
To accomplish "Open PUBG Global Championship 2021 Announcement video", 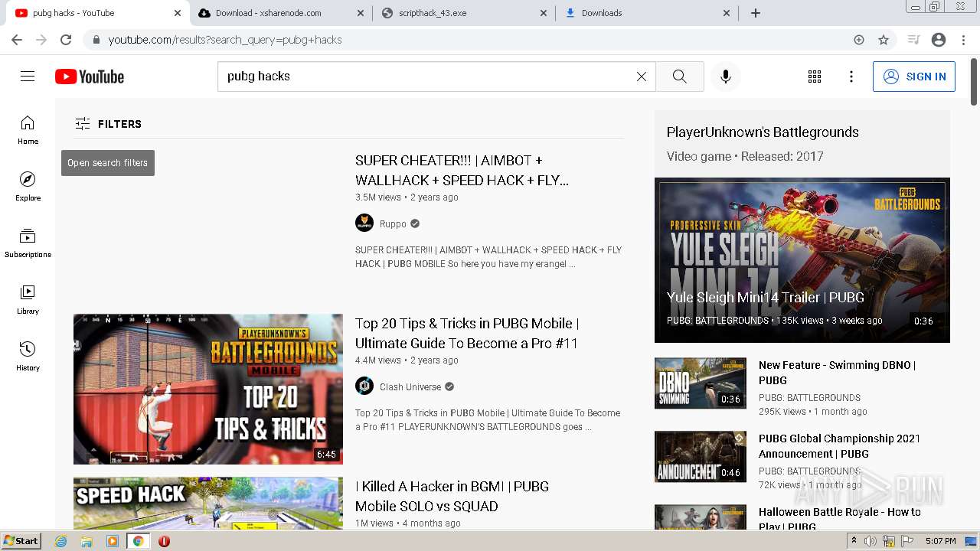I will (x=839, y=446).
